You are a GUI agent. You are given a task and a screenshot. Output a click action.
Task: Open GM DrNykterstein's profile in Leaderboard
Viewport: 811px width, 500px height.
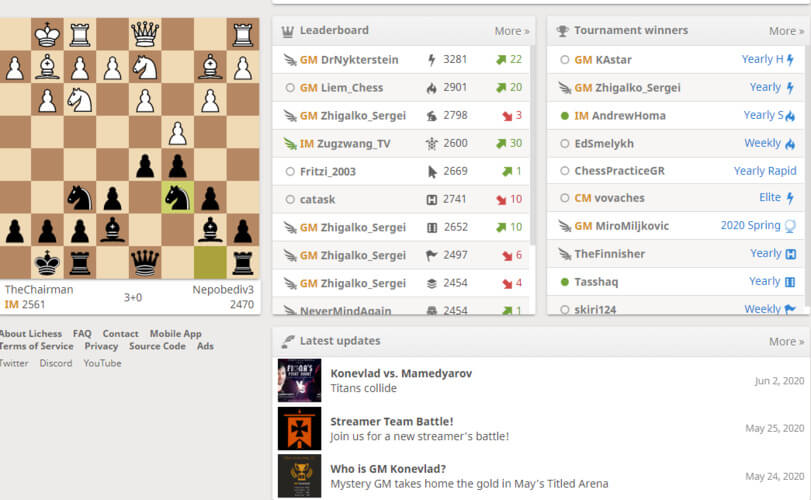(349, 59)
